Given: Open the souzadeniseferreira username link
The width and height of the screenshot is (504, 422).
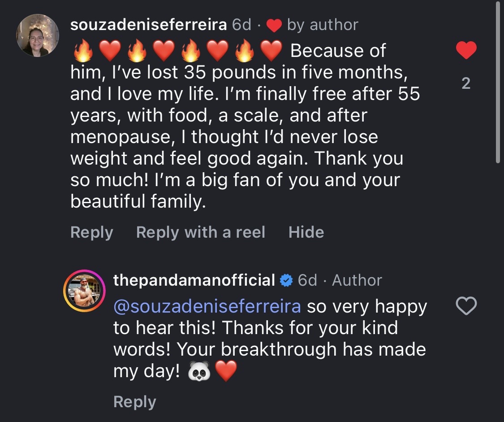Looking at the screenshot, I should click(x=148, y=25).
